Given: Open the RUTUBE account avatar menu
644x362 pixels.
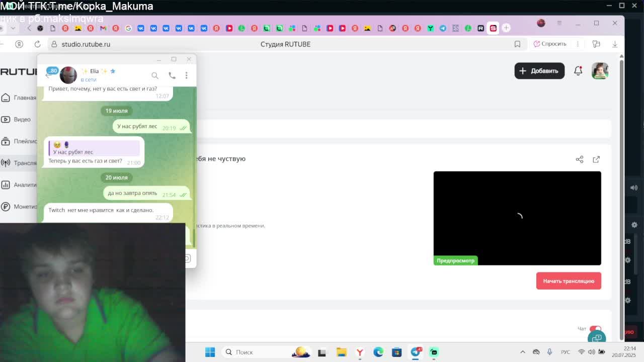Looking at the screenshot, I should point(600,71).
